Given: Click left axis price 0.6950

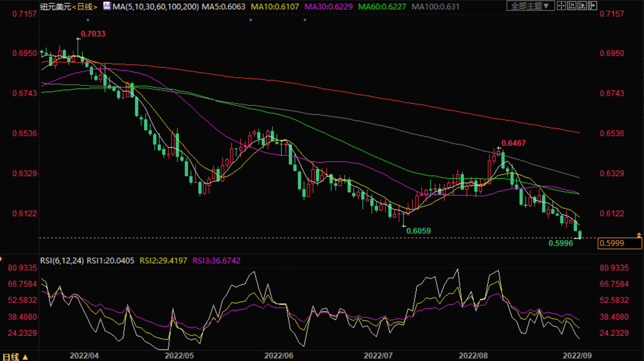Looking at the screenshot, I should tap(25, 53).
